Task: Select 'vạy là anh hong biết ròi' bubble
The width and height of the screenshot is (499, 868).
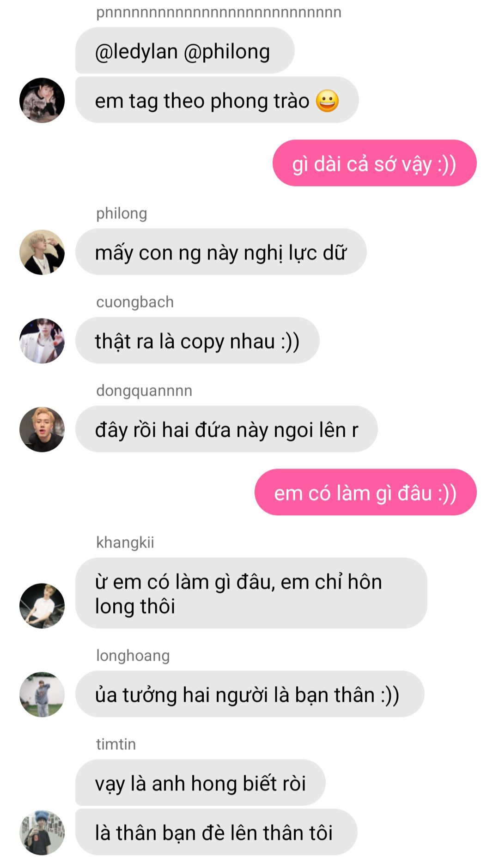Action: [x=201, y=783]
